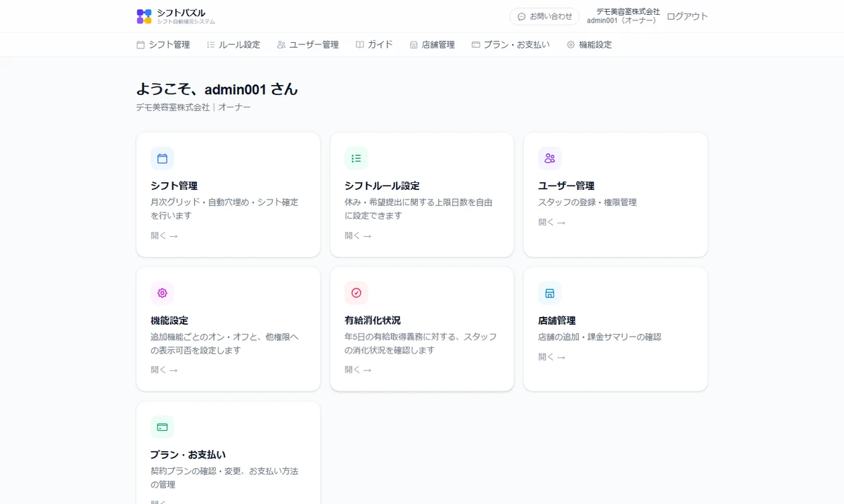
Task: Click the プラン・お支払い card title
Action: tap(188, 454)
